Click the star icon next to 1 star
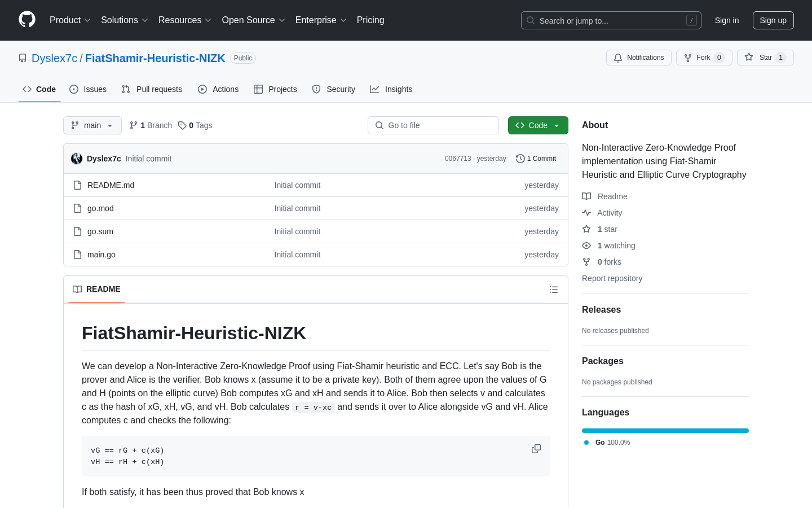812x508 pixels. 586,229
